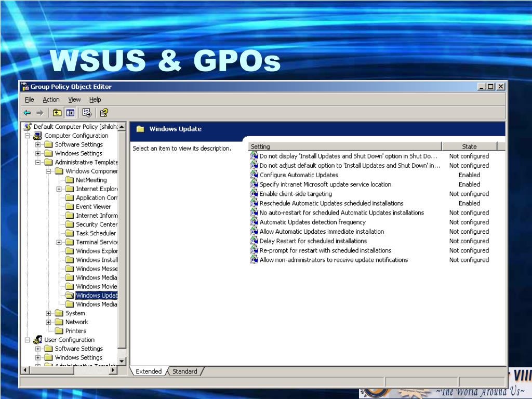This screenshot has height=399, width=532.
Task: Expand the System folder node
Action: pos(48,313)
